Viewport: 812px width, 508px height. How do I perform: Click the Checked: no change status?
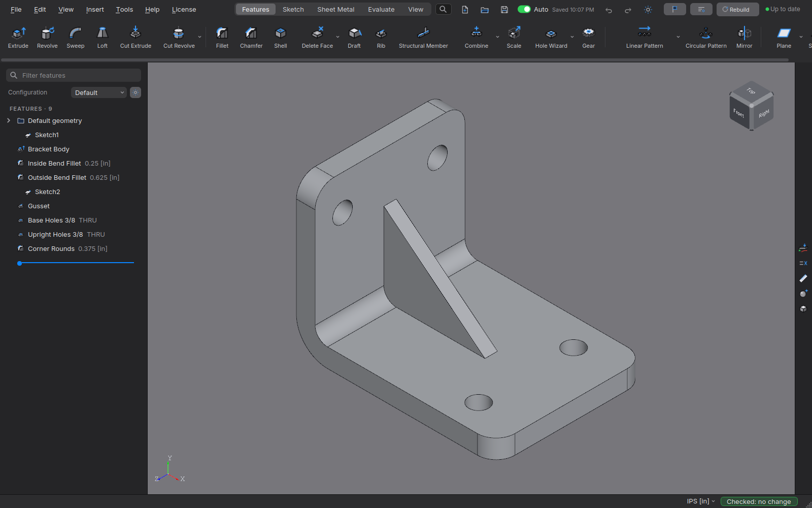pyautogui.click(x=759, y=501)
